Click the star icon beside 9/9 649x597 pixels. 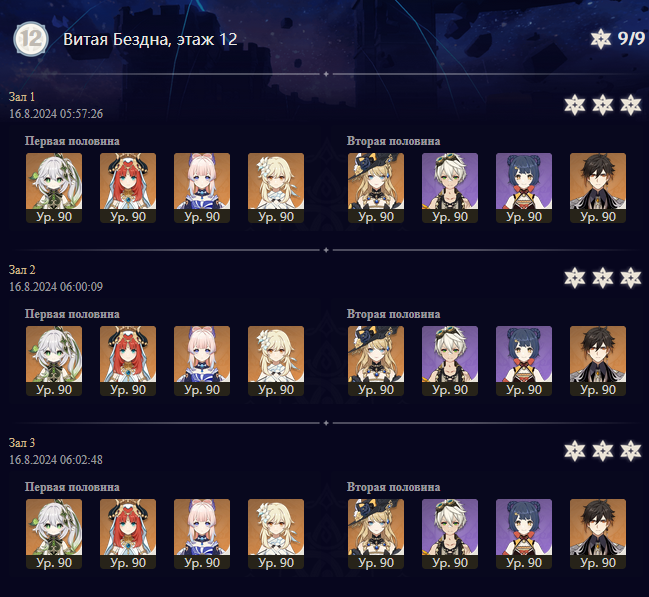600,39
